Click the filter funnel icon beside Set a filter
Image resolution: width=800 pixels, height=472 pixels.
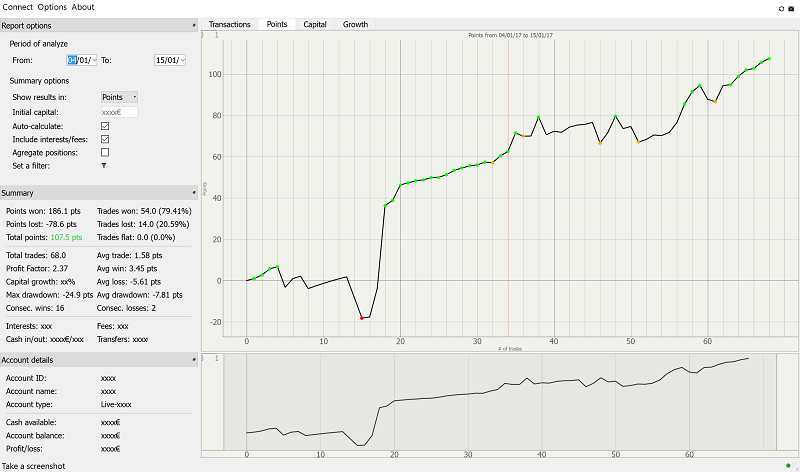tap(104, 166)
